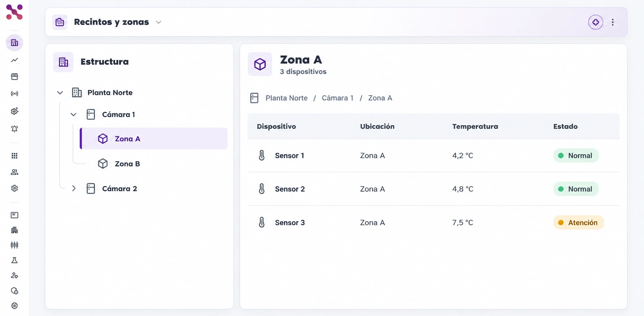This screenshot has width=644, height=316.
Task: Click the Ubicación column header
Action: [x=377, y=127]
